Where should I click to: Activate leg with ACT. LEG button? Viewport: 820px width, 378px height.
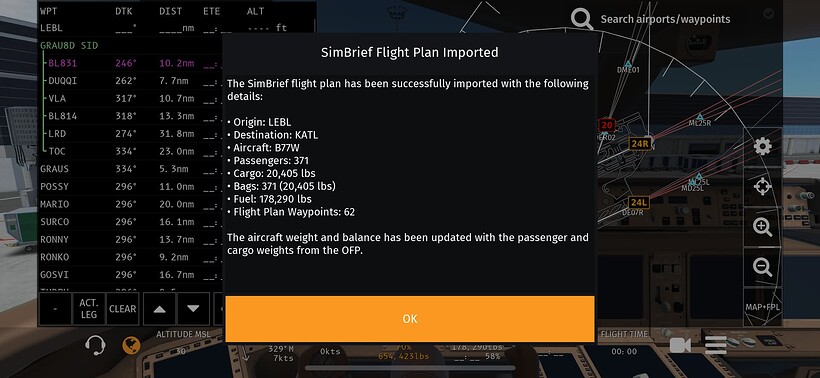tap(89, 308)
